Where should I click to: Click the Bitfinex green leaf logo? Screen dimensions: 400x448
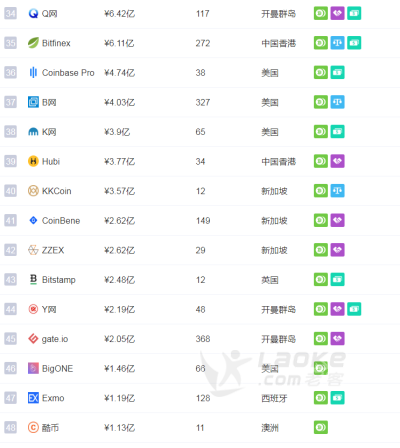click(33, 43)
